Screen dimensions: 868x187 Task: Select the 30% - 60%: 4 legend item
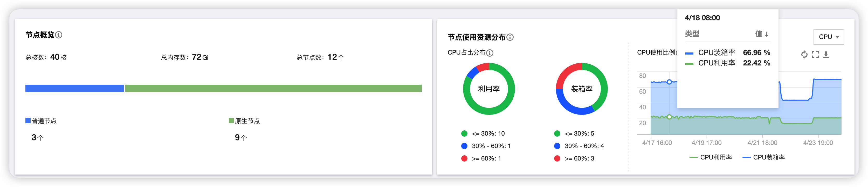click(x=579, y=146)
